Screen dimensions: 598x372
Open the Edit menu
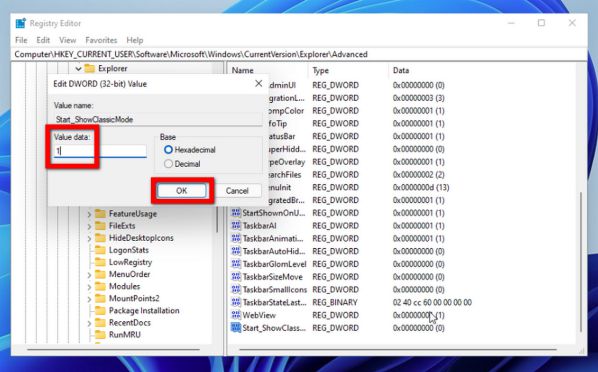(43, 40)
